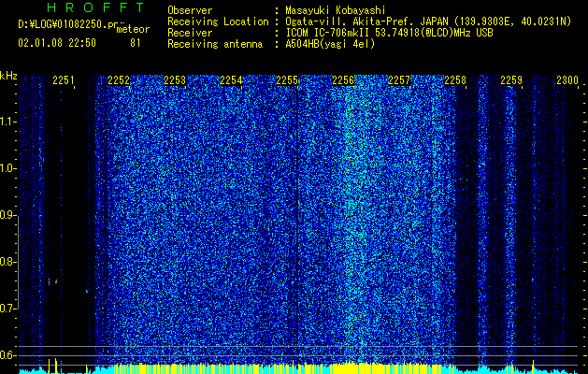Click the 2254 time marker
The height and width of the screenshot is (374, 588).
click(231, 80)
